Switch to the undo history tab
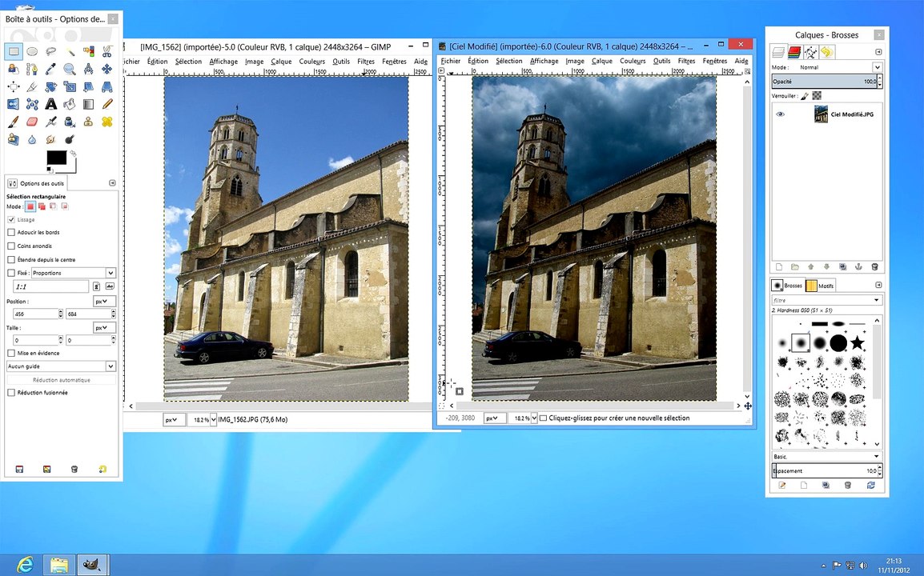 pos(827,52)
